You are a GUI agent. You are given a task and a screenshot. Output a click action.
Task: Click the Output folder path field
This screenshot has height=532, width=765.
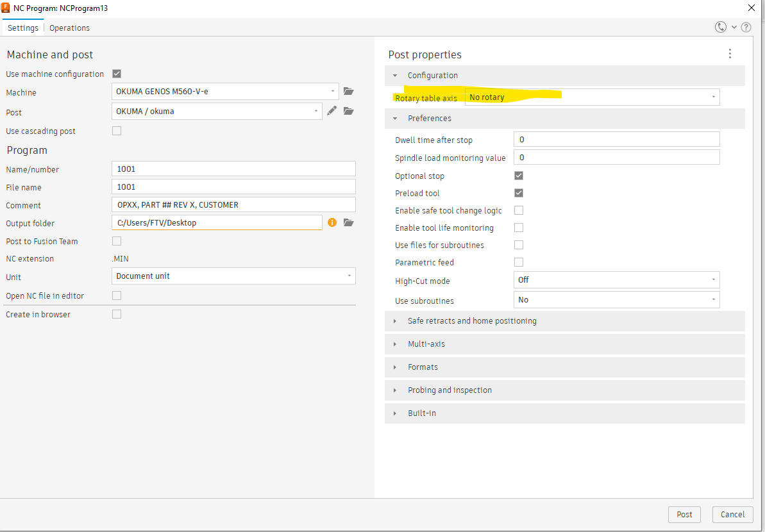tap(217, 222)
